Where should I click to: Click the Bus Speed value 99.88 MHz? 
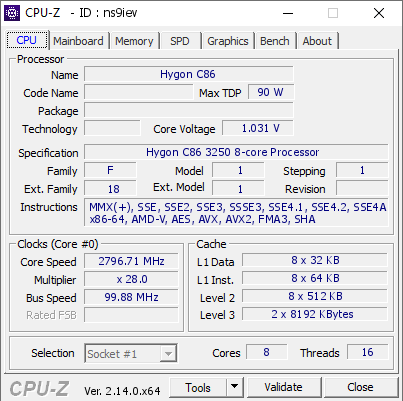click(x=131, y=297)
